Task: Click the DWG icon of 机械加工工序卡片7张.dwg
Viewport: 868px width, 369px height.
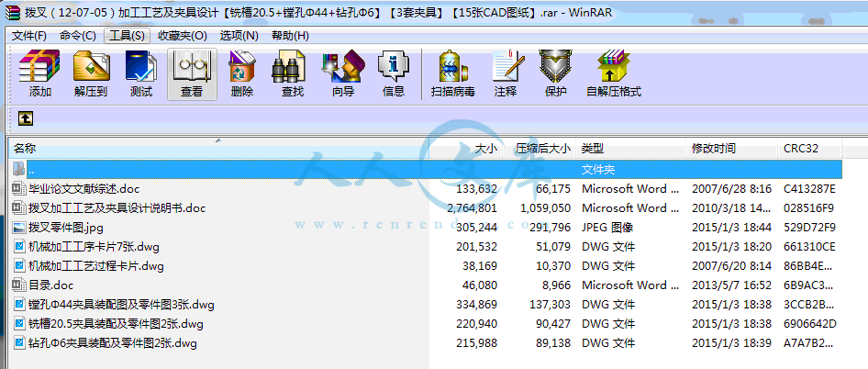Action: click(19, 247)
